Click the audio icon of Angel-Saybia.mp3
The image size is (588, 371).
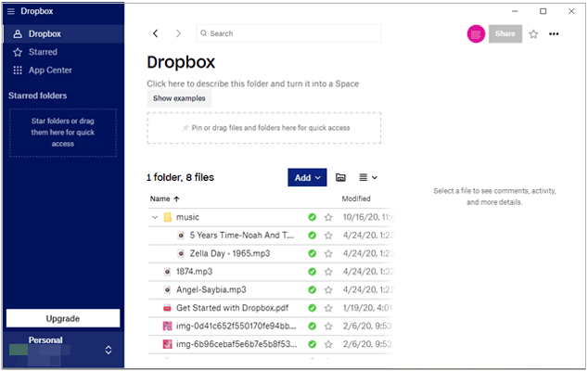[x=167, y=289]
